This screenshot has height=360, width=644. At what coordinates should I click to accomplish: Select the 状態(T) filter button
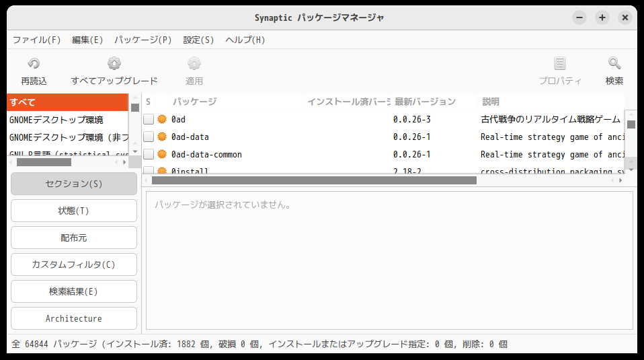[x=74, y=211]
